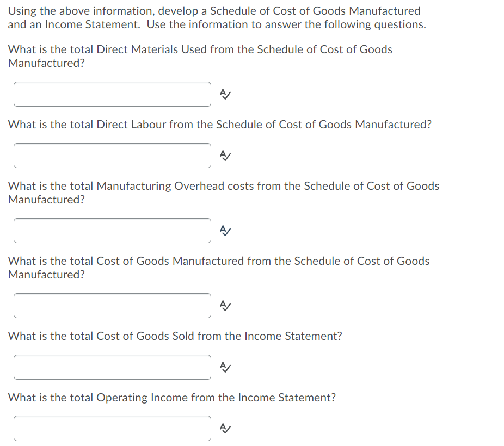
Task: Click the Direct Labour question text
Action: click(x=219, y=125)
